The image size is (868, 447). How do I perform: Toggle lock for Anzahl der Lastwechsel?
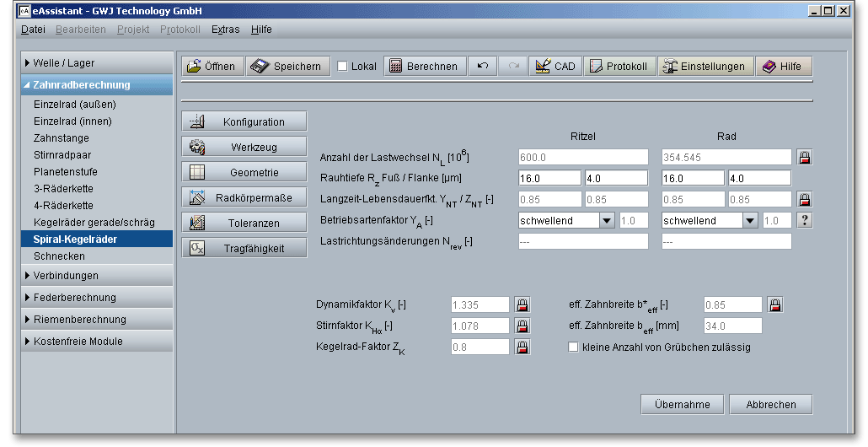(x=805, y=158)
